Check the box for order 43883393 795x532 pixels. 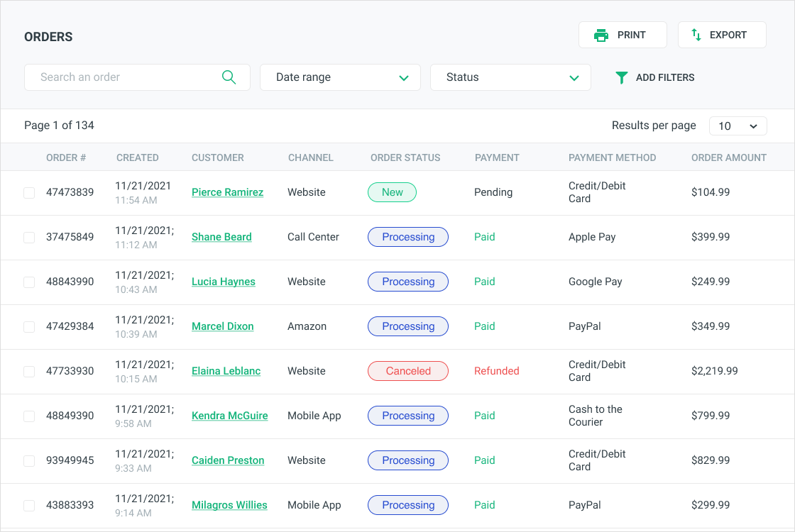click(x=29, y=506)
